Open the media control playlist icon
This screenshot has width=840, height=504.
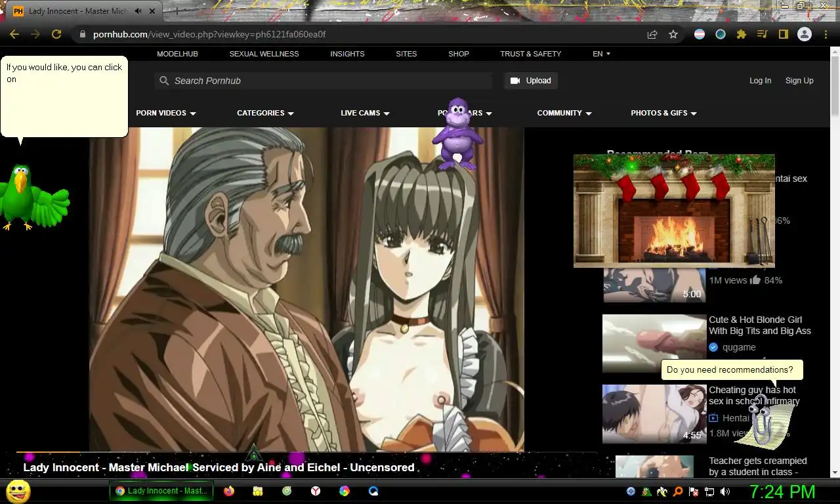[x=762, y=34]
